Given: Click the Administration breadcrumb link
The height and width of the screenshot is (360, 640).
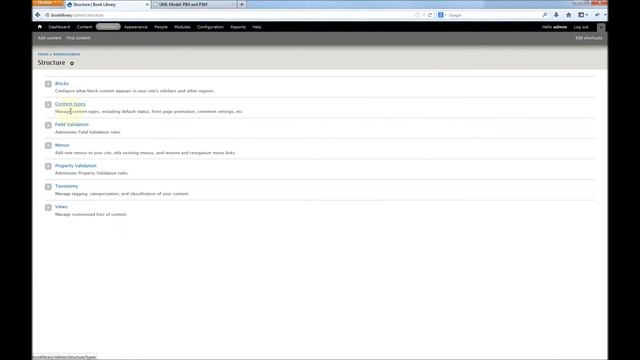Looking at the screenshot, I should (x=67, y=54).
